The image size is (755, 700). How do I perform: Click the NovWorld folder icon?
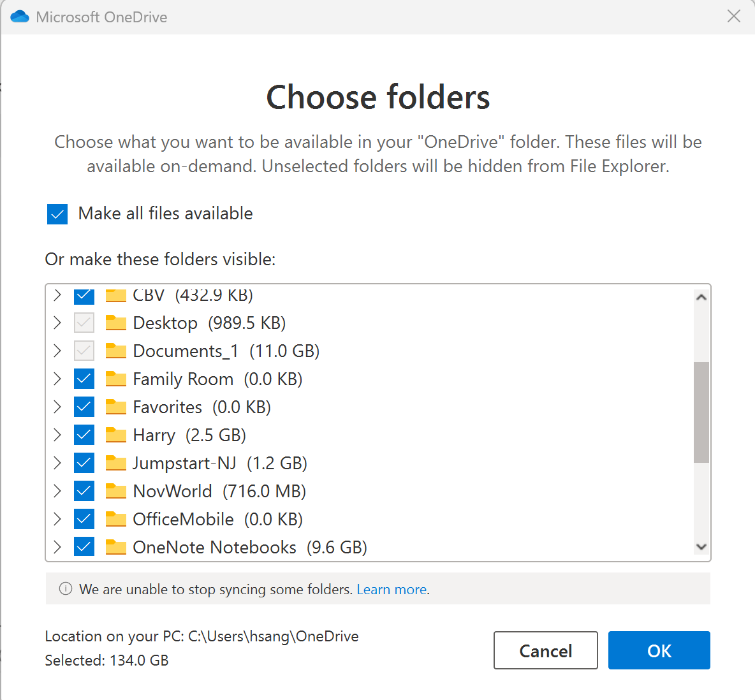[115, 491]
